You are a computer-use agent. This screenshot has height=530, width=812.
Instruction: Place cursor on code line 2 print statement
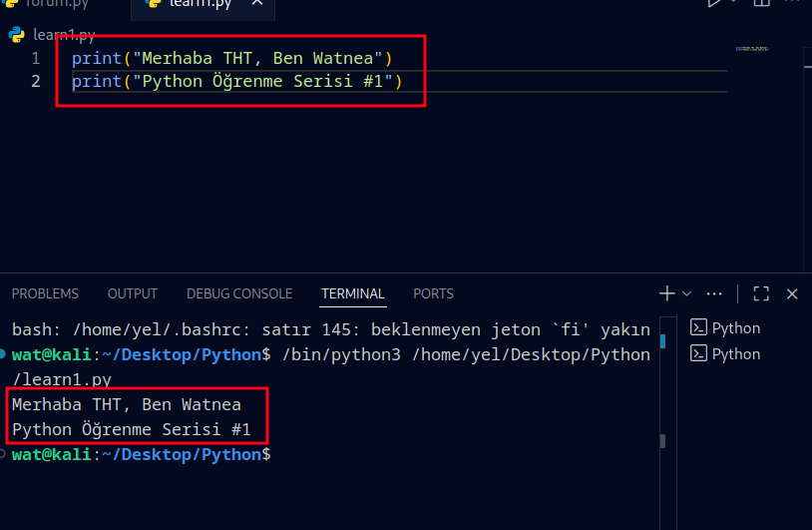click(x=236, y=81)
